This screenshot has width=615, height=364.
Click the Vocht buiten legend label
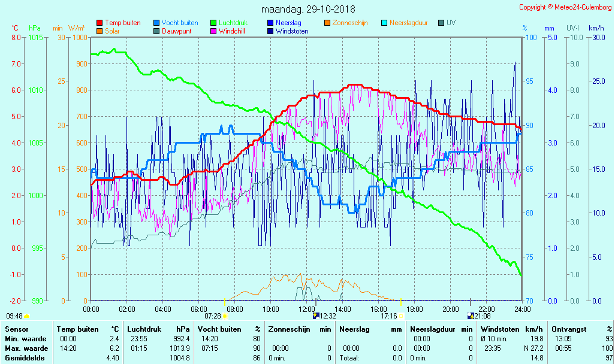(180, 23)
